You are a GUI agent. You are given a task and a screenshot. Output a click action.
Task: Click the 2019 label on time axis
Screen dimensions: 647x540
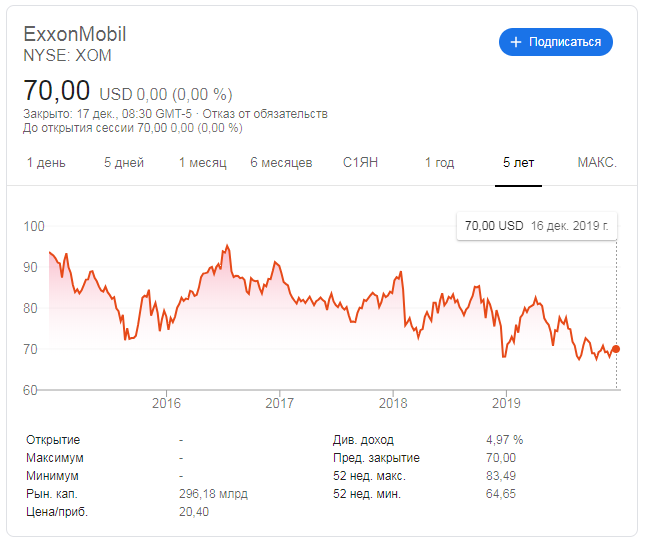coord(506,403)
